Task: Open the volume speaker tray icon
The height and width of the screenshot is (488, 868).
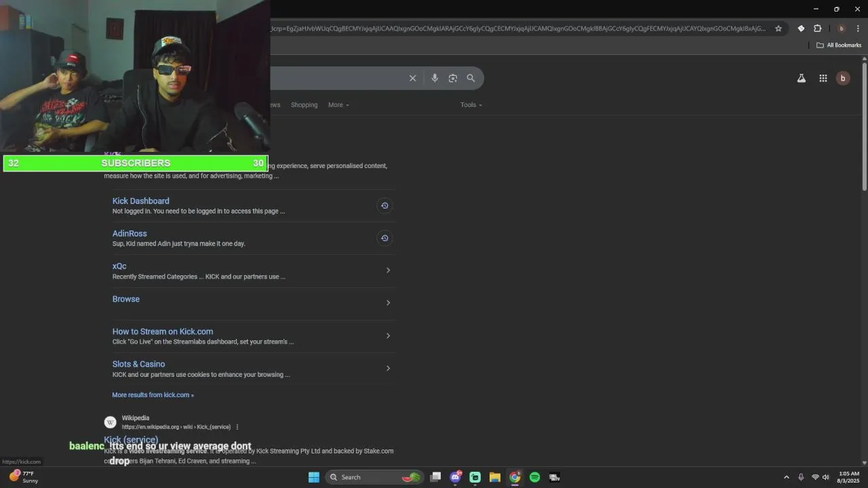Action: (826, 477)
